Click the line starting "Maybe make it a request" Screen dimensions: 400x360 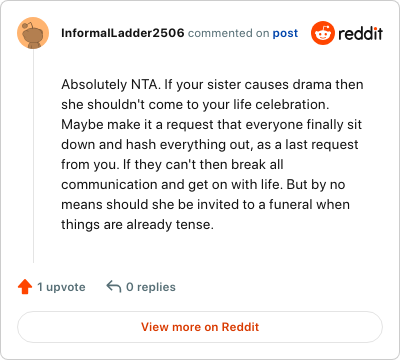pyautogui.click(x=211, y=125)
